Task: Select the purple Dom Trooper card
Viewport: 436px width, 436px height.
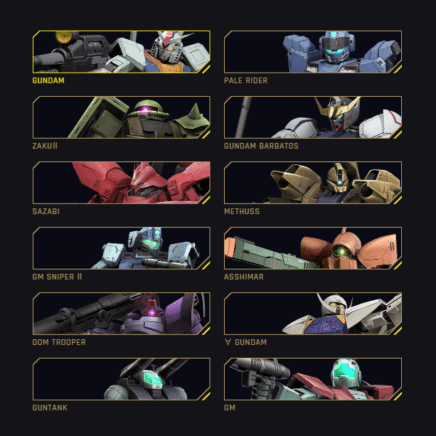Action: 121,313
